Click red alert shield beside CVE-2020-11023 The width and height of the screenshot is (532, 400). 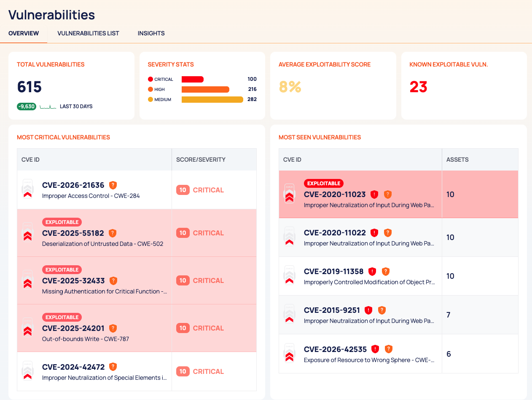click(374, 194)
